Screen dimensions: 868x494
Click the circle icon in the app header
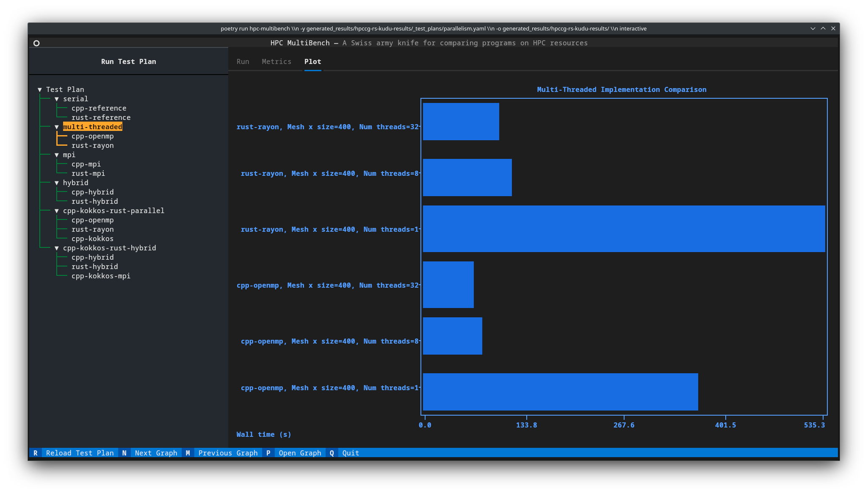pos(36,43)
